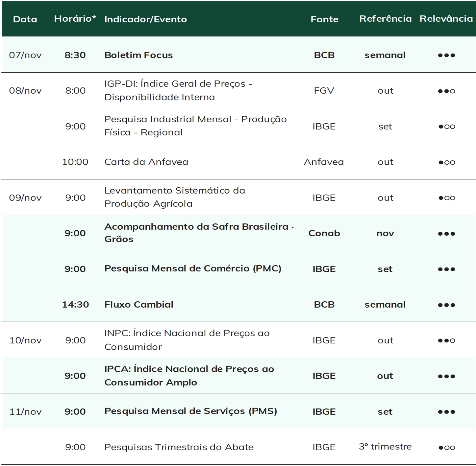Click out reference in IPCA row
476x466 pixels.
point(385,376)
